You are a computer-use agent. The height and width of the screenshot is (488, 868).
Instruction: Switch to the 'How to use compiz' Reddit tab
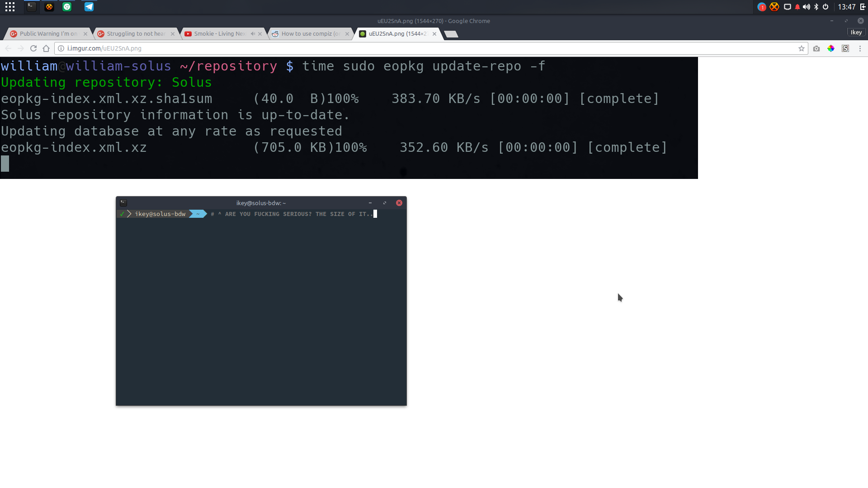(x=310, y=33)
